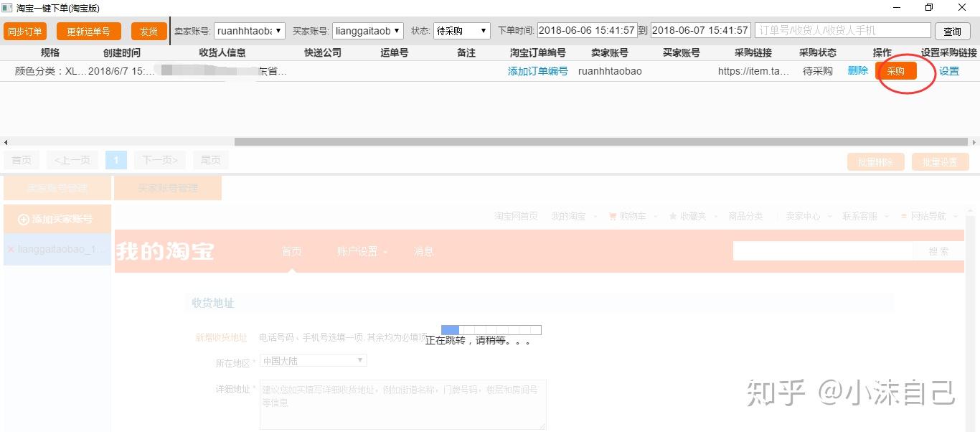Open the 联系客服 menu
980x432 pixels.
click(x=864, y=216)
